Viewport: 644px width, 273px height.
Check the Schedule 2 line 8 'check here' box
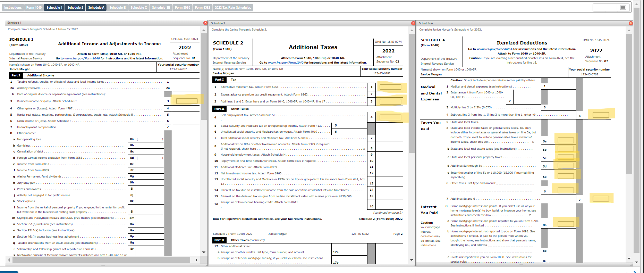click(x=364, y=149)
